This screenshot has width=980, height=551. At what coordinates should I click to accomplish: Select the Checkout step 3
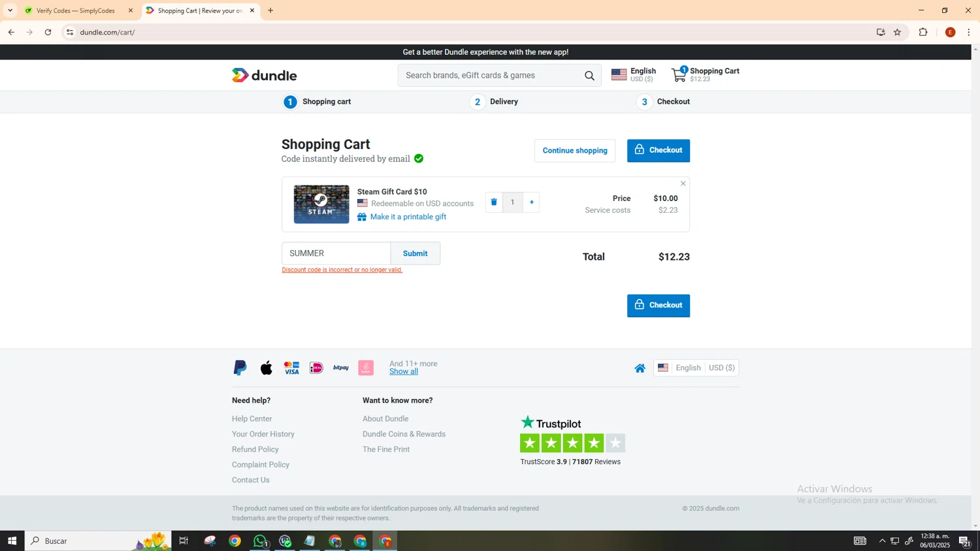point(664,102)
